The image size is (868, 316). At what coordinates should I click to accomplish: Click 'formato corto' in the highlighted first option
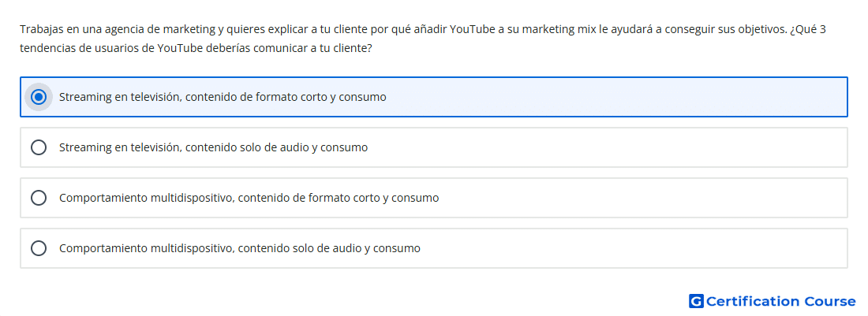point(290,97)
